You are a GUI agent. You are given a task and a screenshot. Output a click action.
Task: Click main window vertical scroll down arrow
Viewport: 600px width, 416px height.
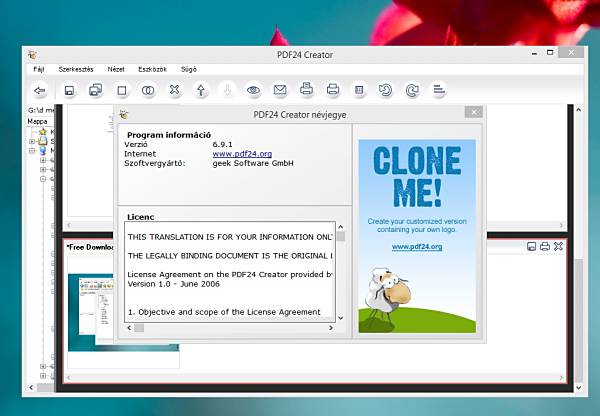579,387
